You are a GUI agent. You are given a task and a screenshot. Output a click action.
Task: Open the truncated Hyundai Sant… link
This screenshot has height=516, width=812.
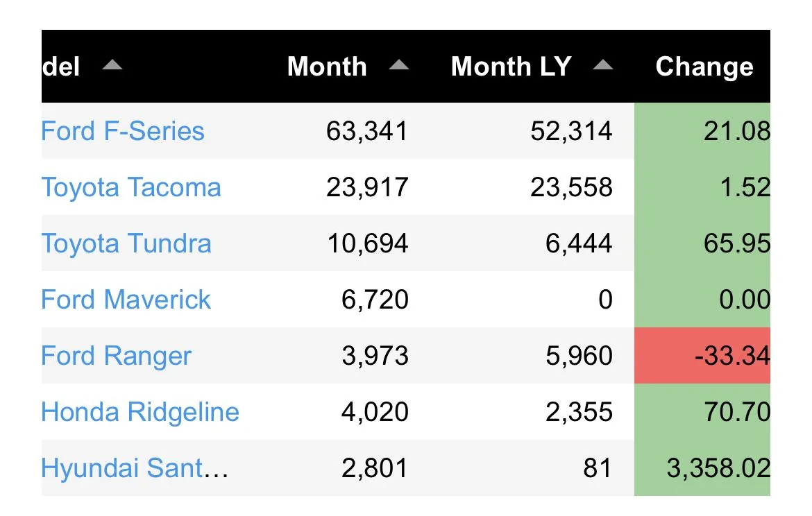(x=135, y=468)
